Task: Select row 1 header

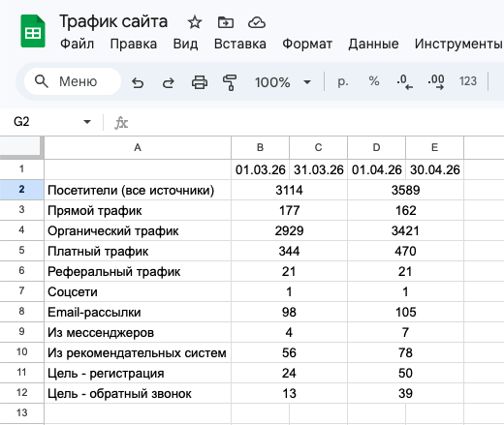Action: 21,169
